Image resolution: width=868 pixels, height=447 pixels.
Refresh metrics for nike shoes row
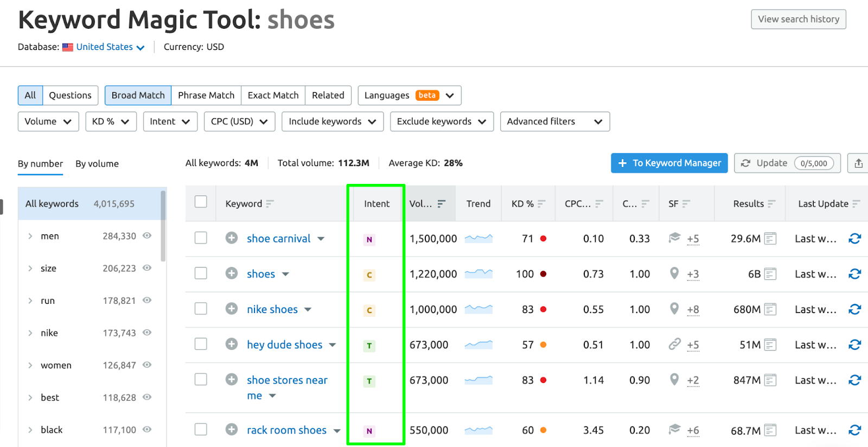click(x=855, y=309)
